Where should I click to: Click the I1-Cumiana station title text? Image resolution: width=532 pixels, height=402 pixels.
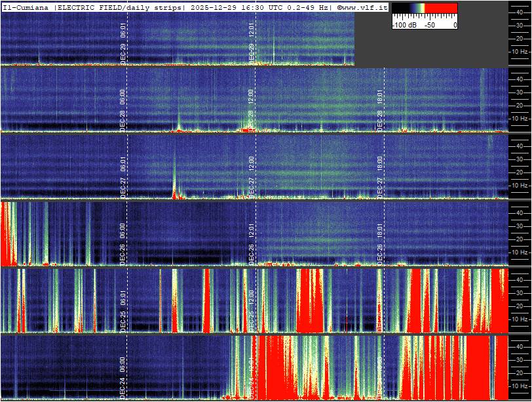(x=26, y=7)
